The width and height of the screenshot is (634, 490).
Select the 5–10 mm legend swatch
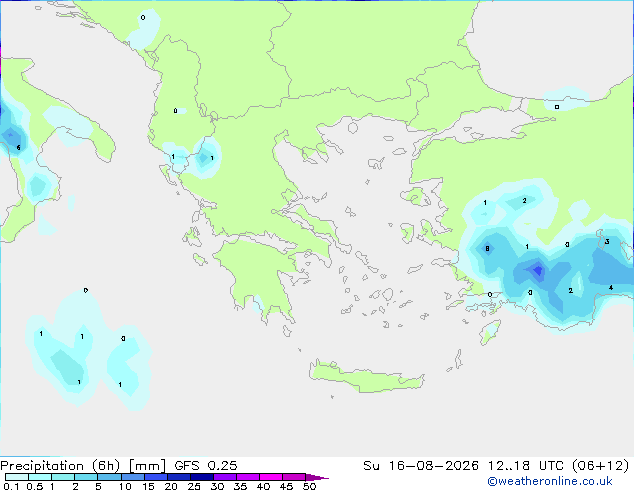coord(109,477)
